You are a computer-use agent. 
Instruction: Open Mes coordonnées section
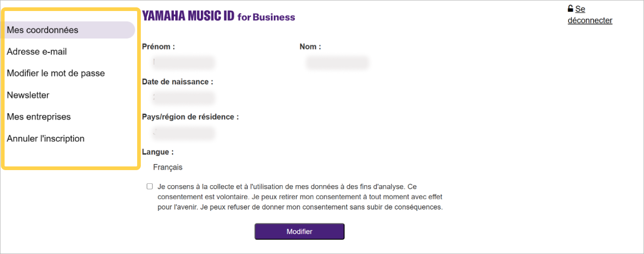[x=43, y=30]
